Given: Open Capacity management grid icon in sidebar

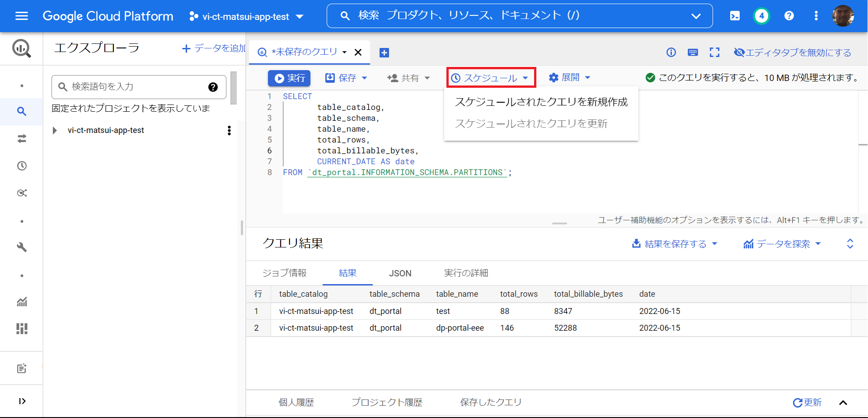Looking at the screenshot, I should point(22,328).
